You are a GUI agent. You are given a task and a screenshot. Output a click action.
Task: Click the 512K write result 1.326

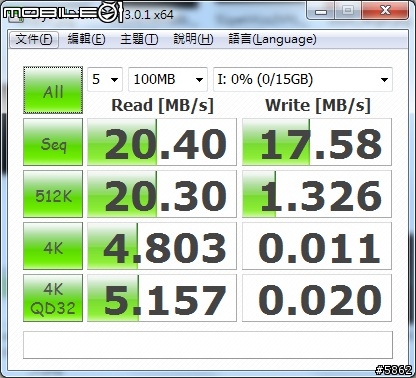(317, 194)
